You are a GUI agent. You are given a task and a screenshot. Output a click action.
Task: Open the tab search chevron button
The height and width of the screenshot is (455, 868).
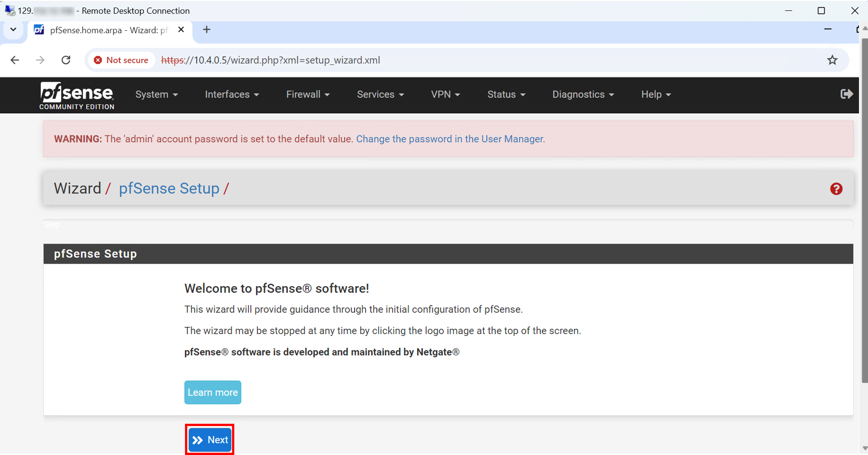click(13, 30)
